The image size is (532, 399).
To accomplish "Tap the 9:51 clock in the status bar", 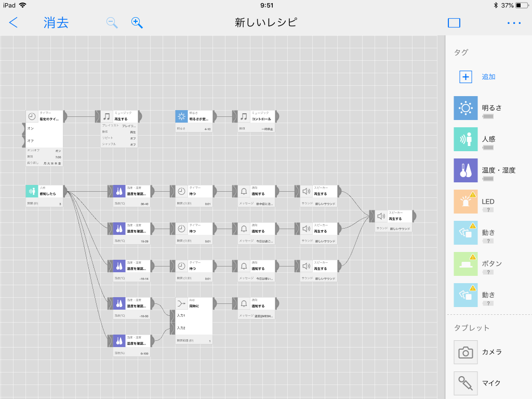I will pyautogui.click(x=267, y=5).
